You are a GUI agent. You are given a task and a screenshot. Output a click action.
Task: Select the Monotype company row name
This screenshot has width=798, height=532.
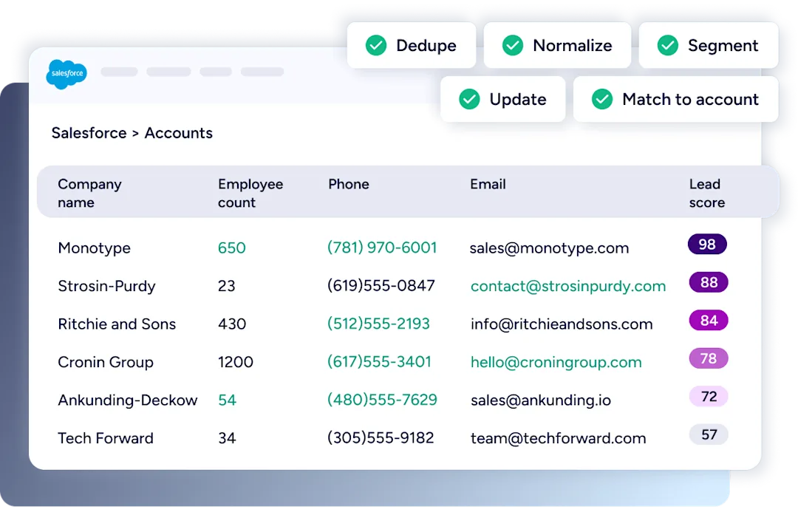pos(94,248)
